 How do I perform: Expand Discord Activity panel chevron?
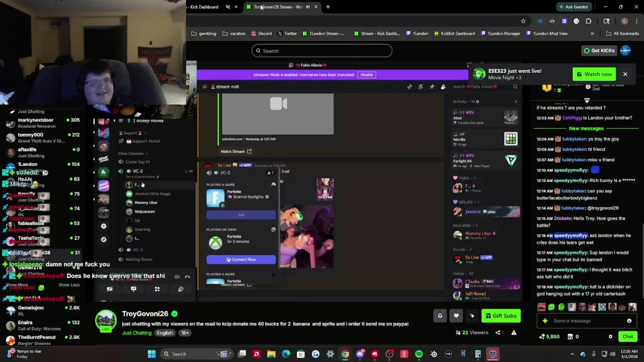click(x=515, y=102)
